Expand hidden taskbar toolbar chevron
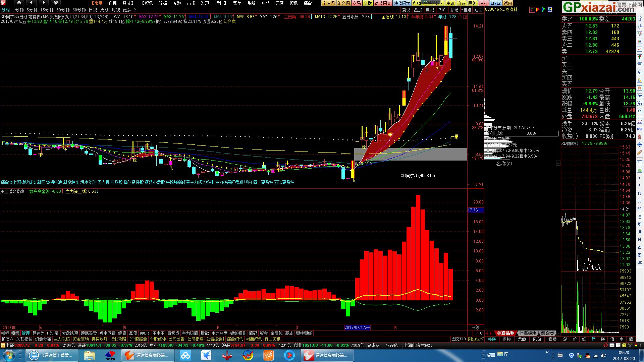The image size is (644, 362). [547, 352]
